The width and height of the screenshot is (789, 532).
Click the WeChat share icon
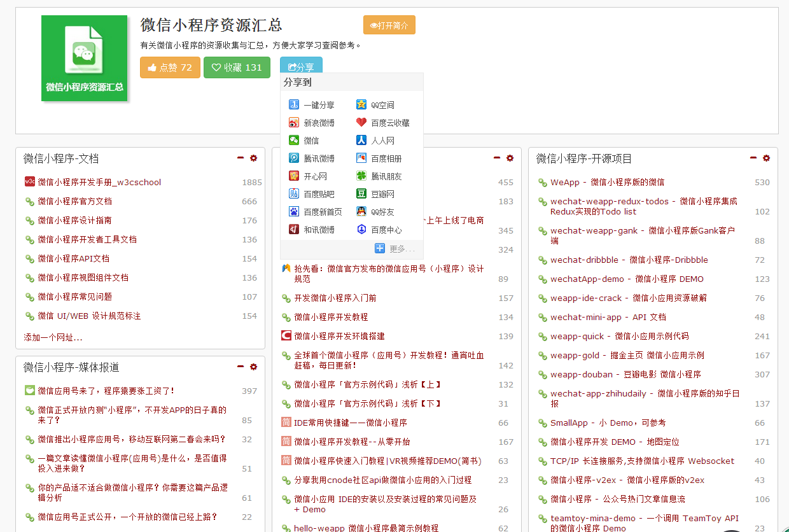pyautogui.click(x=294, y=141)
